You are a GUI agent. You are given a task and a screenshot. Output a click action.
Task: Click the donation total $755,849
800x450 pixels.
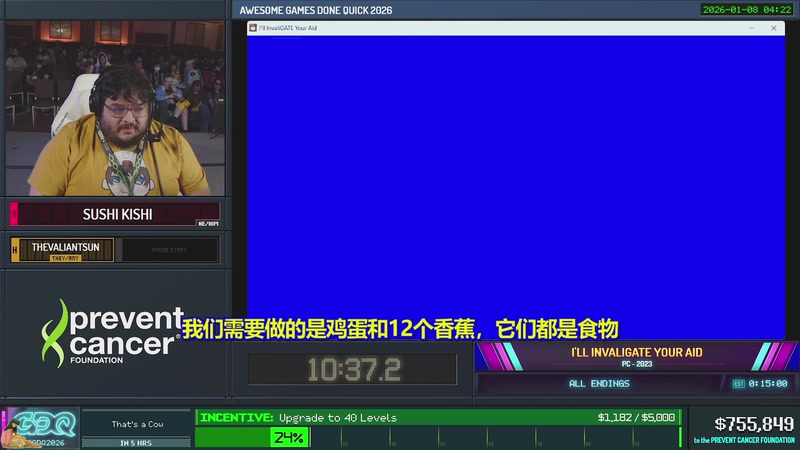tap(754, 423)
